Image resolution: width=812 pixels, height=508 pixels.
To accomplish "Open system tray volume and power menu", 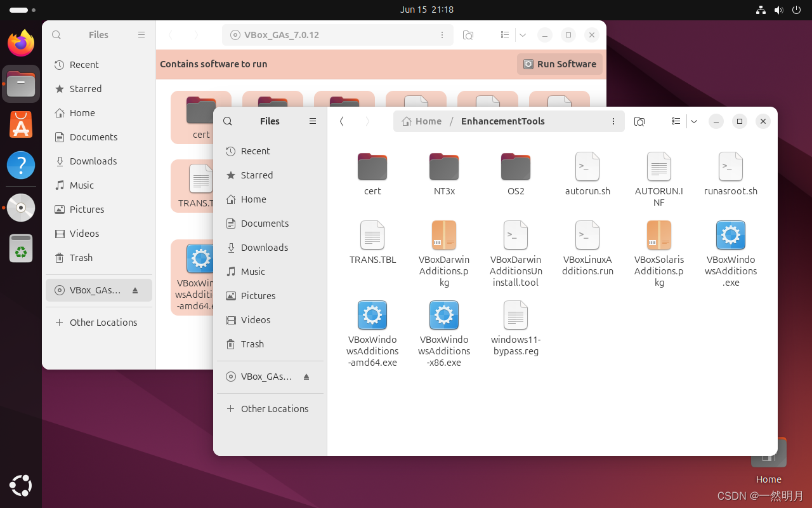I will pos(779,10).
